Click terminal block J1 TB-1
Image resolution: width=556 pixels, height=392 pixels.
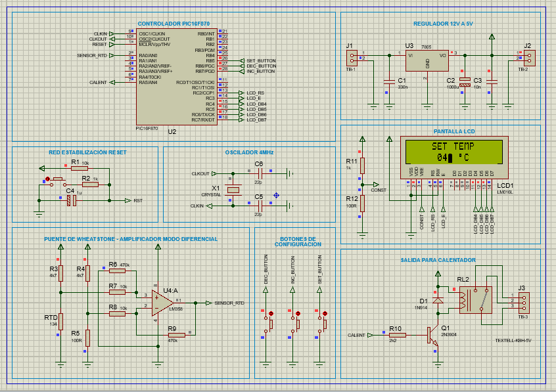353,58
